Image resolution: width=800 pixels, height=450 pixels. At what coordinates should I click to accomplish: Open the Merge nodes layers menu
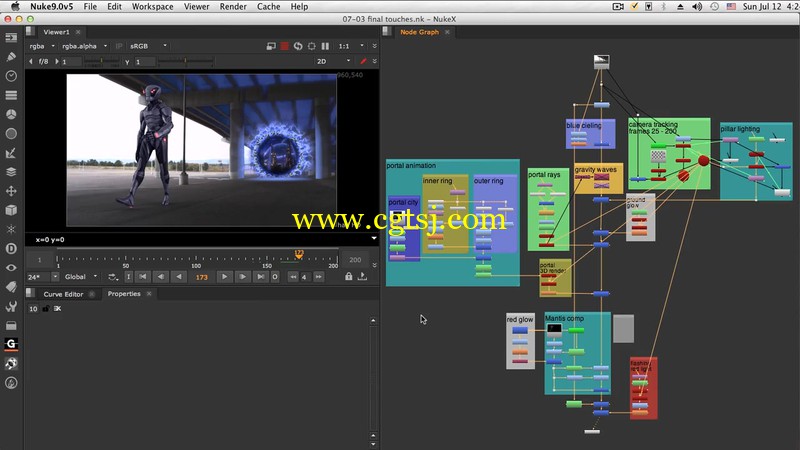pos(11,172)
